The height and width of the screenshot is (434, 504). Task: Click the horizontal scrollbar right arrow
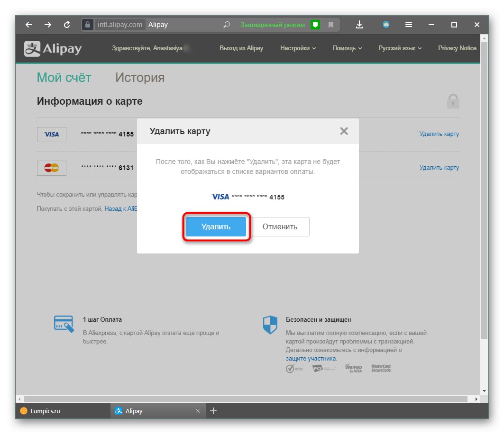click(477, 399)
